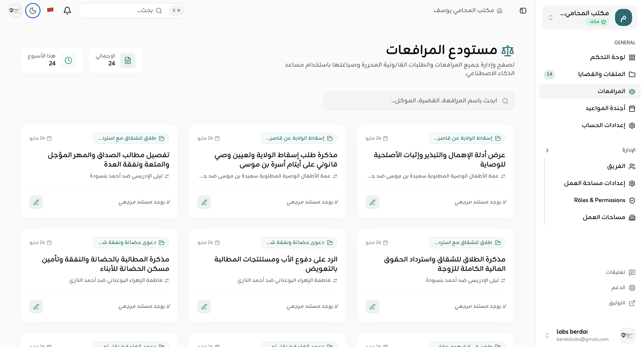Screen dimensions: 644x347
Task: Open case tag on مذكرة المطالبة بالحضانة card
Action: 131,242
